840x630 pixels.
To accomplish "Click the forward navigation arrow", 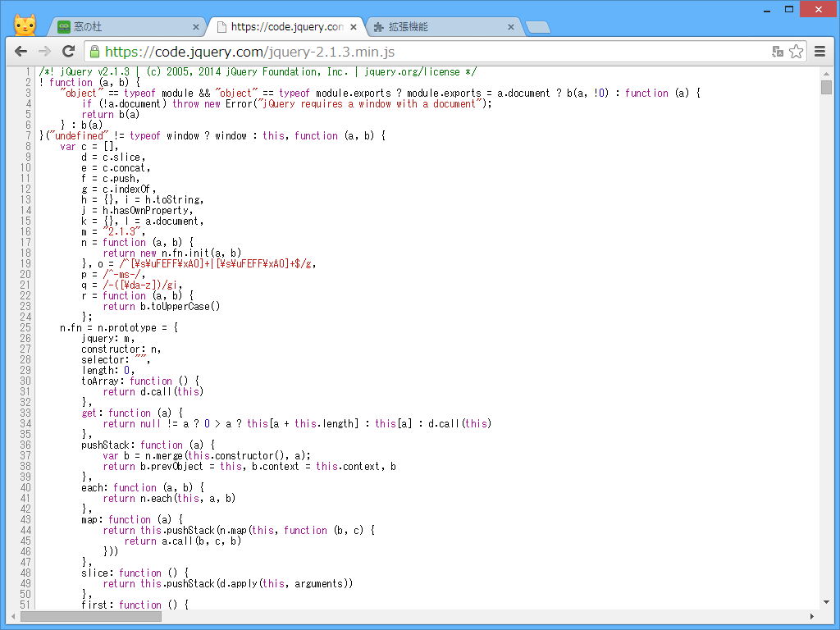I will tap(44, 52).
